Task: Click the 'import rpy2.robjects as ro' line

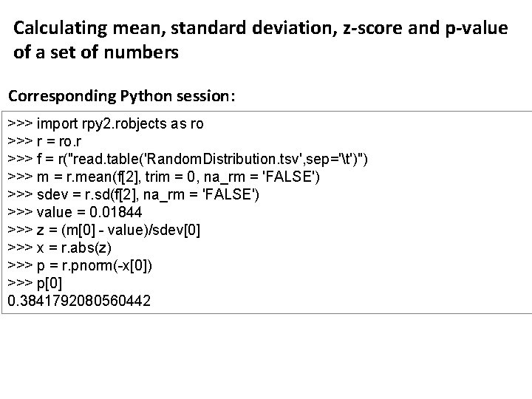Action: click(106, 123)
